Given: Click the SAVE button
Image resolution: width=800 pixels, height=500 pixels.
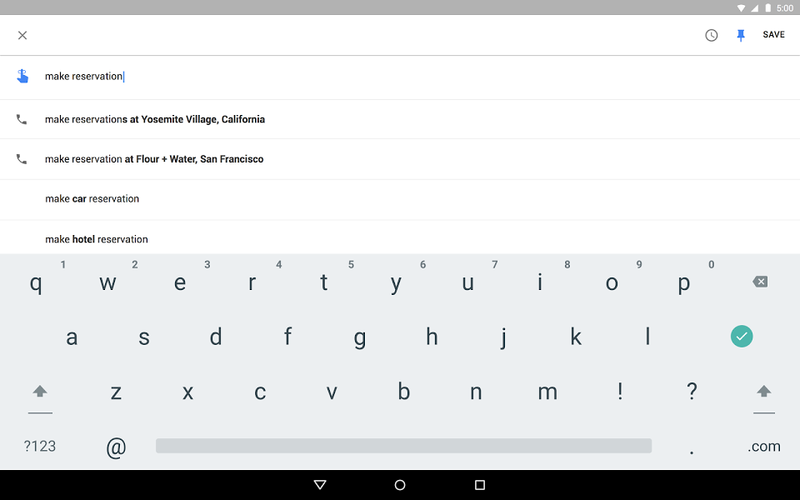Looking at the screenshot, I should 773,35.
